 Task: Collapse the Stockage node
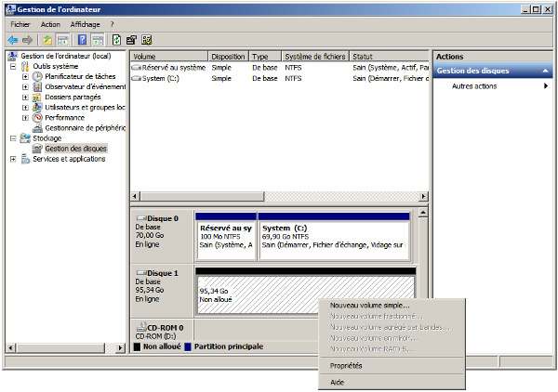tap(13, 138)
